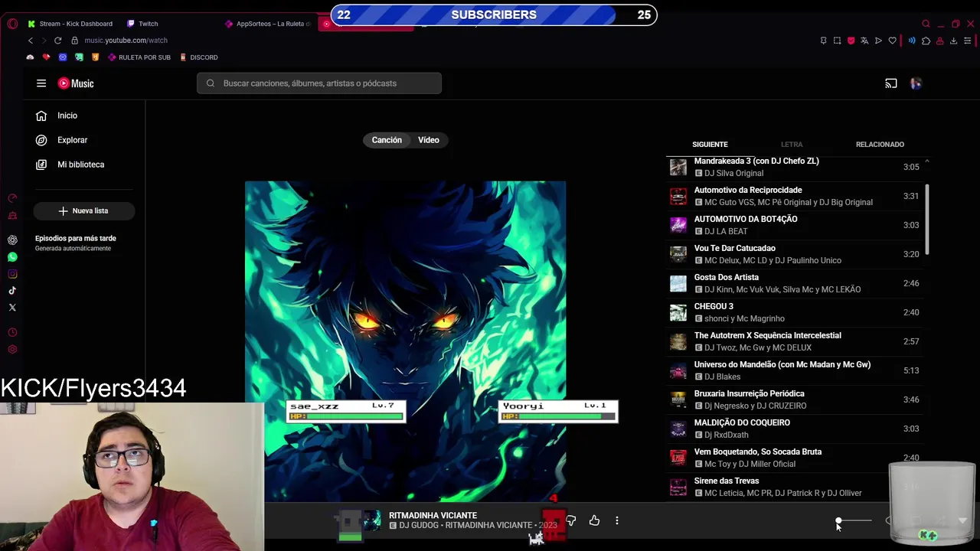
Task: Click the DJ GUDOG artist link in player bar
Action: click(x=418, y=526)
